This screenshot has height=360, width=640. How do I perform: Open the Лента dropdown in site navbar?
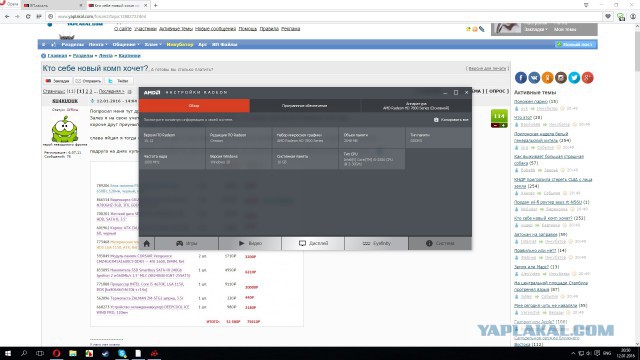click(98, 44)
